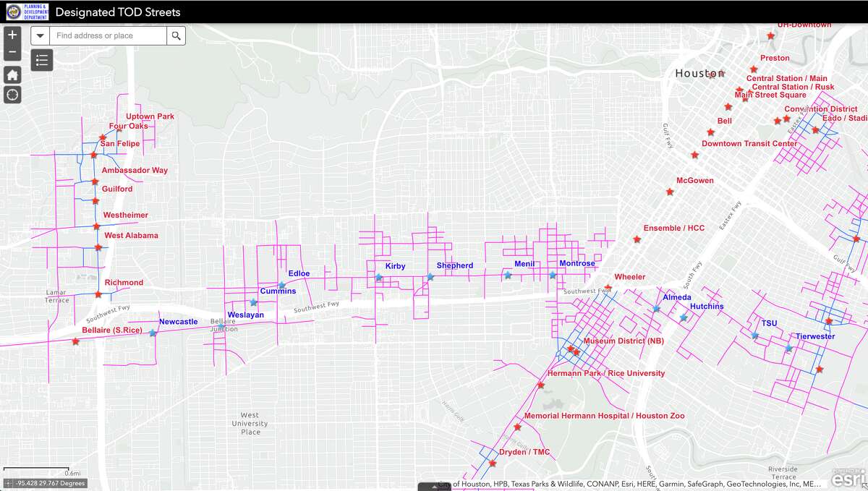Expand the map attribution bar arrow
This screenshot has height=491, width=868.
click(x=434, y=487)
